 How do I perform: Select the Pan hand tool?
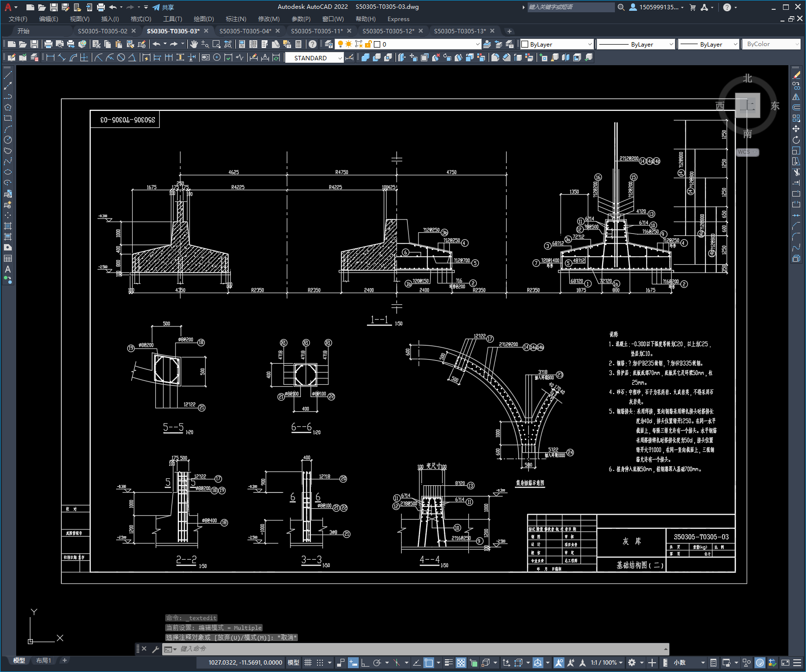[194, 44]
